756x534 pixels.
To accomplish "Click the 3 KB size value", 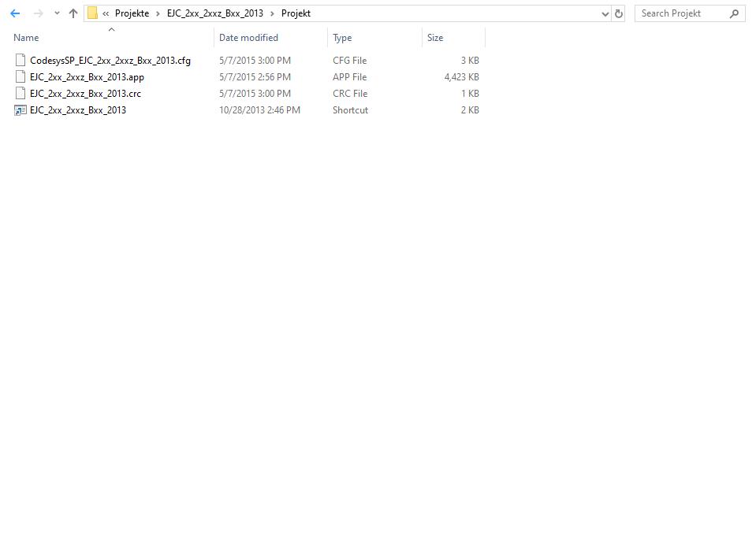I will (470, 61).
